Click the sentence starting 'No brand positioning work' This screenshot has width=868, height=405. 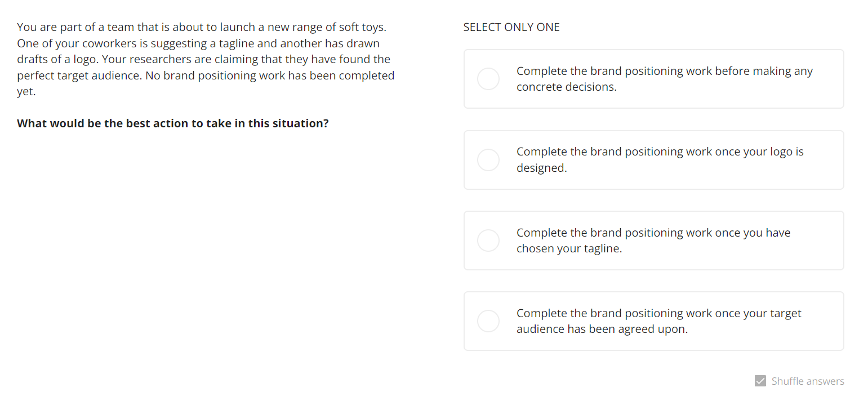pos(269,75)
